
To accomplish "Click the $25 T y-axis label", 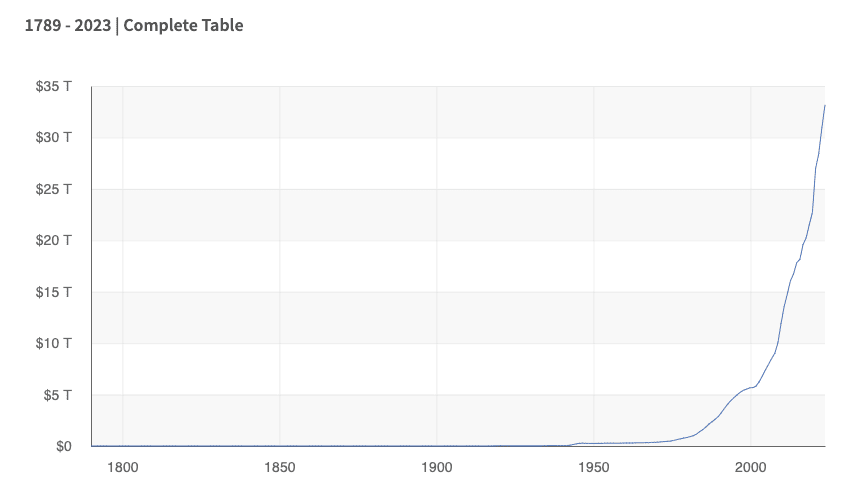I will point(54,189).
